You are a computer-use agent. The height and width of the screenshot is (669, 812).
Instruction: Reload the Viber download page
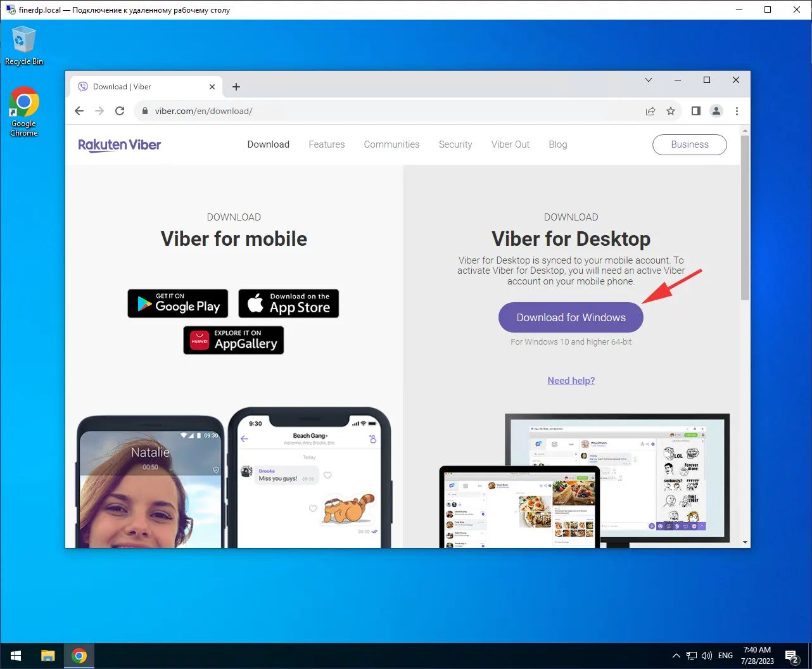(x=120, y=110)
